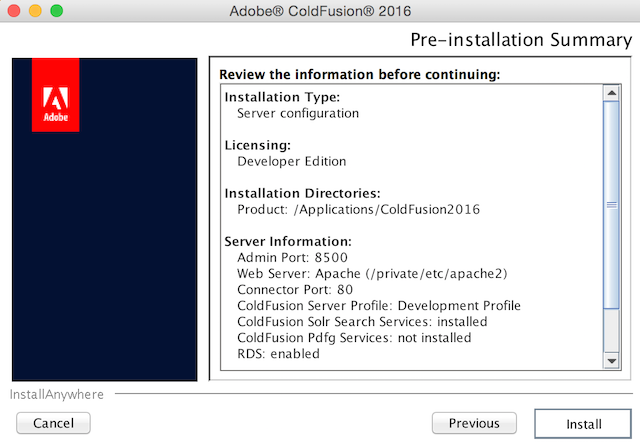640x447 pixels.
Task: Close the installer window with red button
Action: point(14,11)
